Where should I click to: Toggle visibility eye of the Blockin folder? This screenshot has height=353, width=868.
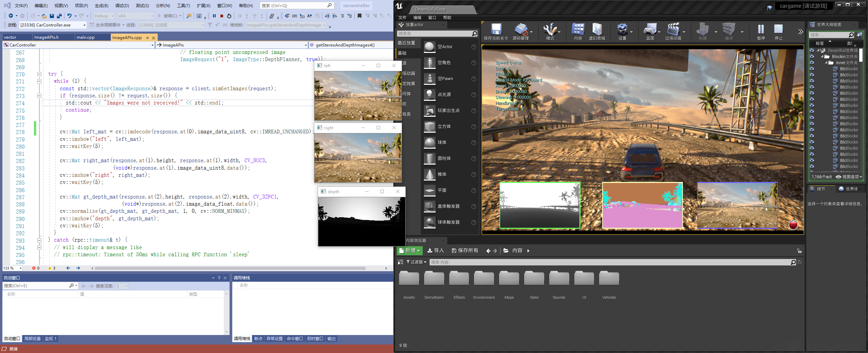[812, 57]
